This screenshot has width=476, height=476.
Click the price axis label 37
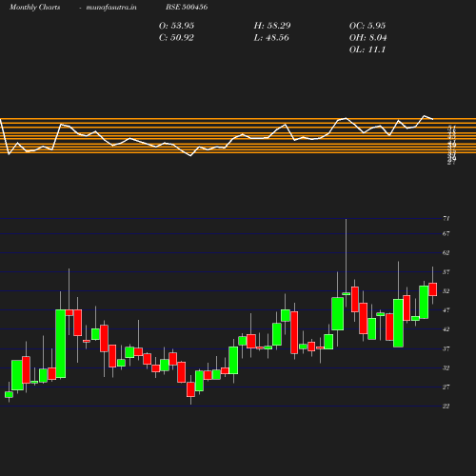tap(446, 348)
